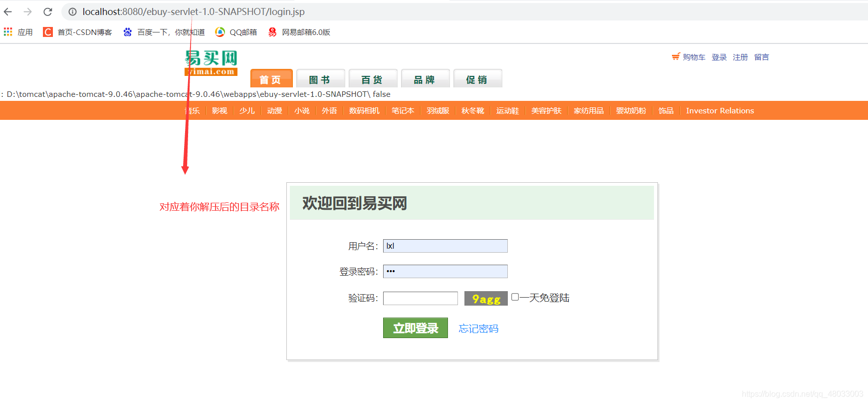Select the 图书 tab
Viewport: 868px width, 403px height.
(320, 78)
